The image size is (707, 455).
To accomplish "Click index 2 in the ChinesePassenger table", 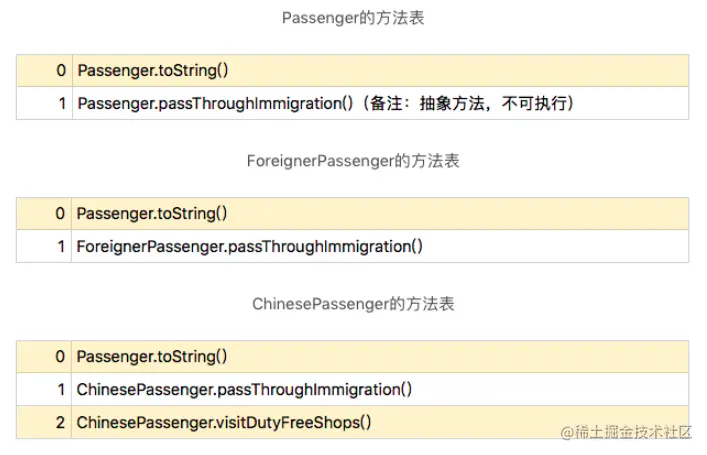I will click(60, 422).
